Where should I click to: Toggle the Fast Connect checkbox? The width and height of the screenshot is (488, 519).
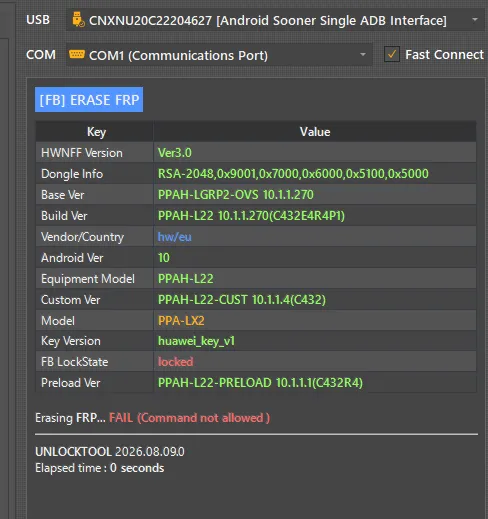392,54
